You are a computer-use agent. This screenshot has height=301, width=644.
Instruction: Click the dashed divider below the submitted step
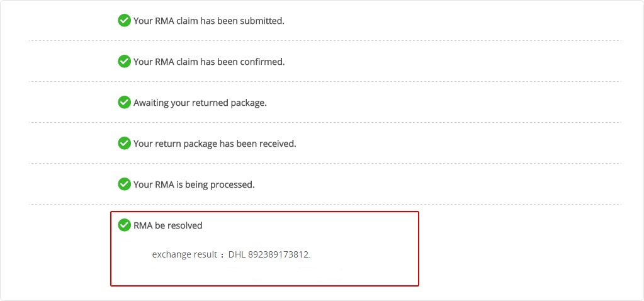tap(325, 41)
